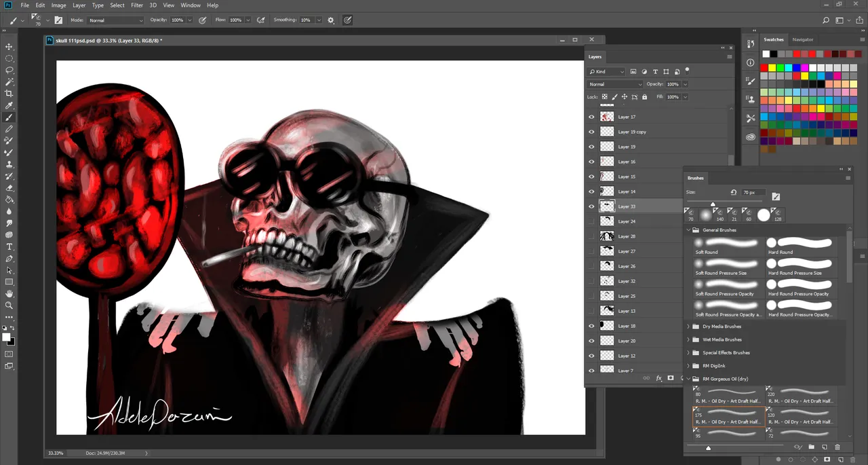Lock transparent pixels in Layers panel
The height and width of the screenshot is (465, 868).
coord(605,97)
